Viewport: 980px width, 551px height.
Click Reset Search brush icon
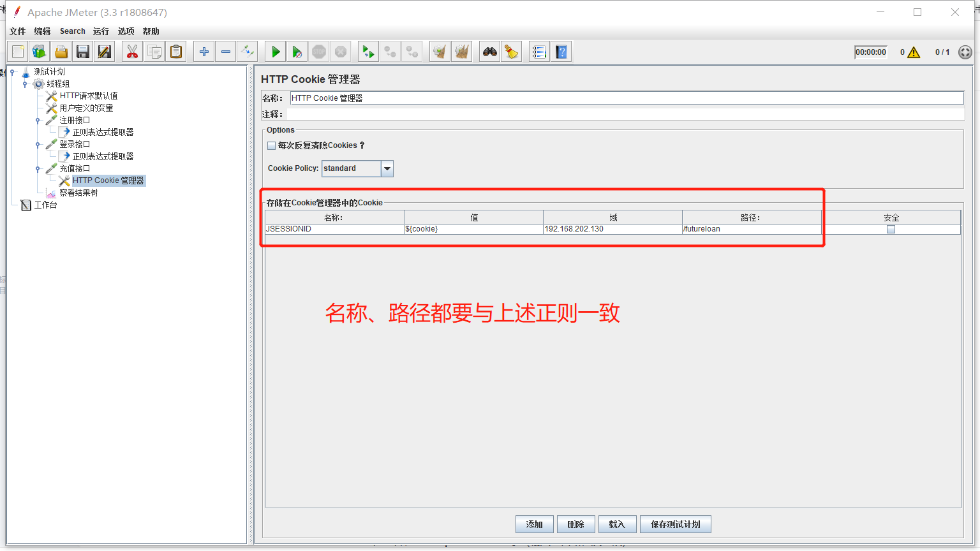click(x=511, y=52)
